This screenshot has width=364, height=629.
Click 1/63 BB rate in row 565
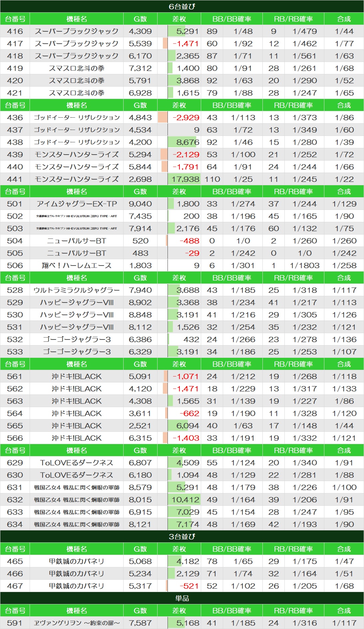click(x=243, y=426)
